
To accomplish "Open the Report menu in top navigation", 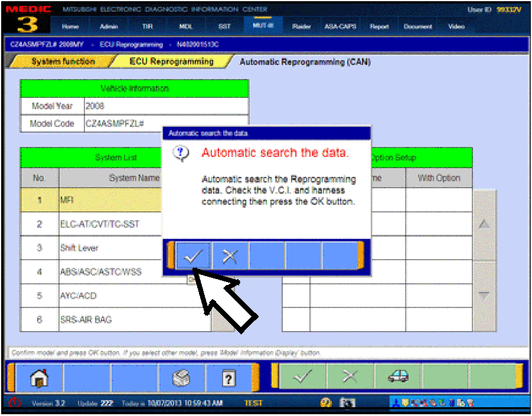I will (x=379, y=27).
